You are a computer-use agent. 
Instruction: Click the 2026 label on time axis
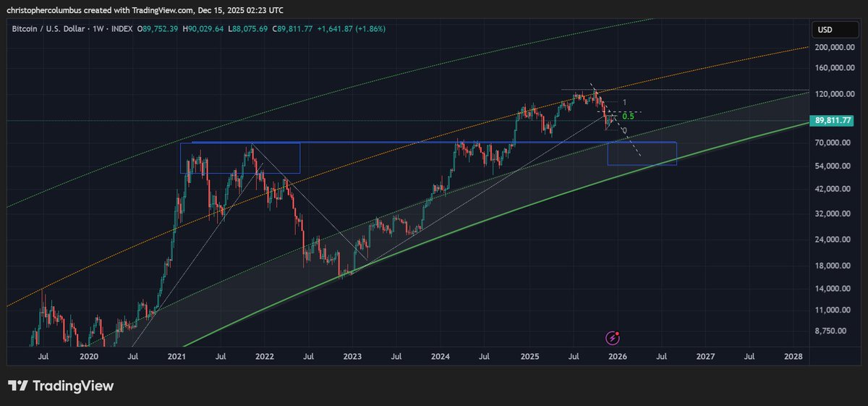coord(617,357)
